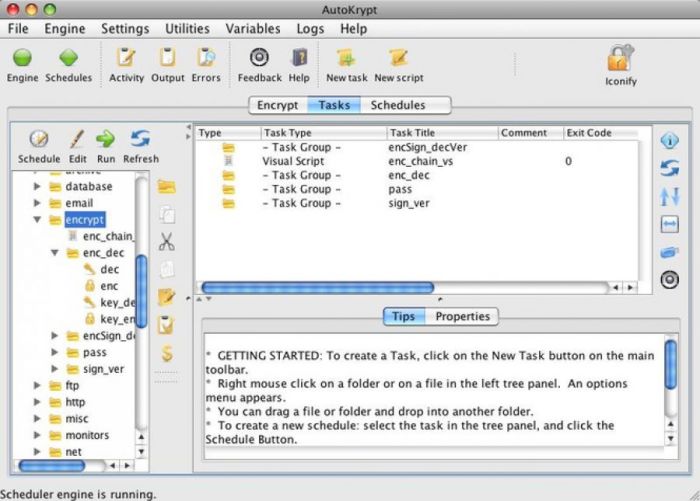700x501 pixels.
Task: Click the task table horizontal scrollbar thumb
Action: pyautogui.click(x=317, y=287)
